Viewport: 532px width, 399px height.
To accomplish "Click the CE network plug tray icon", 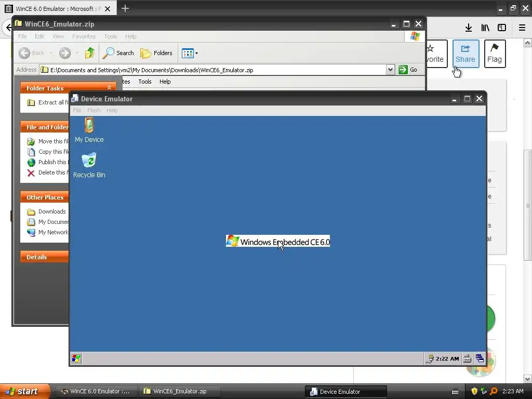I will 430,358.
